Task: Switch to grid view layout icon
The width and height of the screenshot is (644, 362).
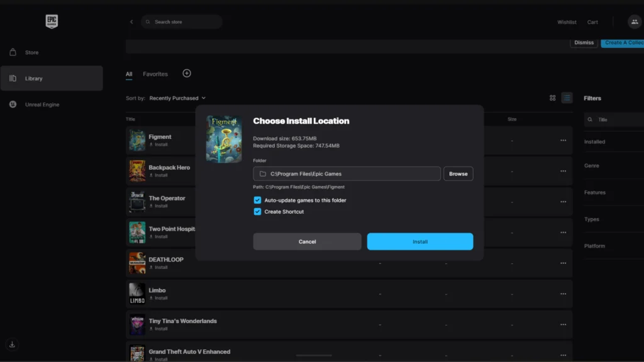Action: tap(552, 98)
